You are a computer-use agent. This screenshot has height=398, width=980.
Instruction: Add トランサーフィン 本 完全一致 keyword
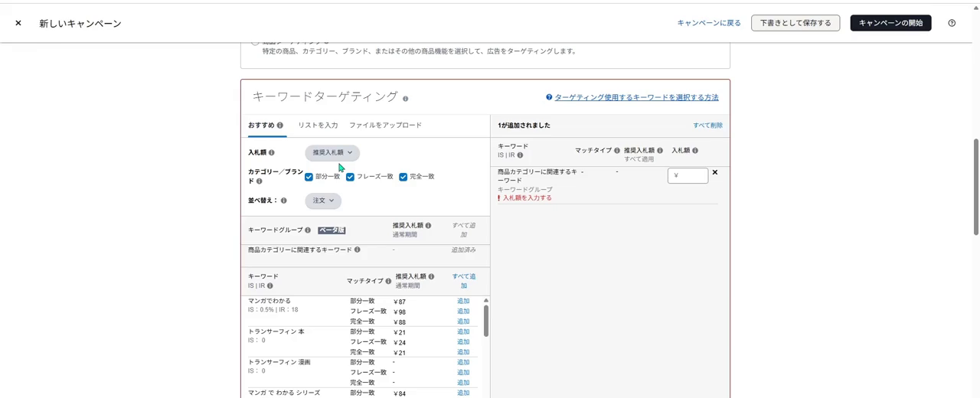pyautogui.click(x=463, y=352)
